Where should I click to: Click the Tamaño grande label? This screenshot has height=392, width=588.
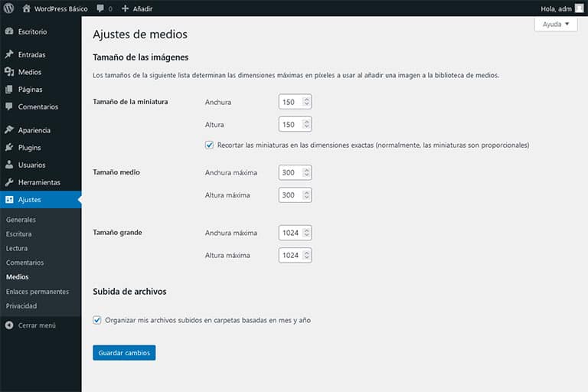(x=117, y=233)
